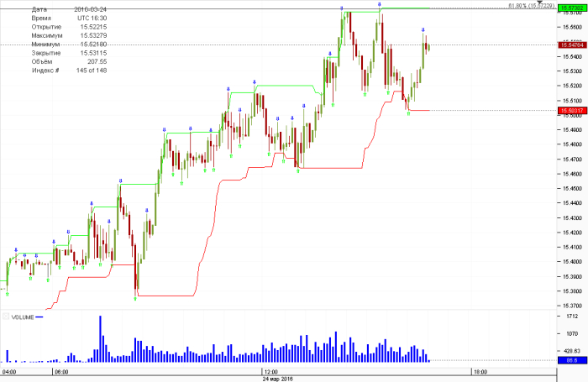Click the 15.4500 price axis label
Screen dimensions: 588x382
click(x=572, y=189)
